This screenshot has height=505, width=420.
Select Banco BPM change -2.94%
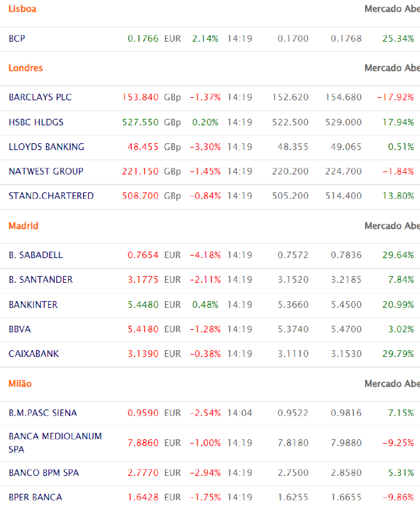[205, 473]
